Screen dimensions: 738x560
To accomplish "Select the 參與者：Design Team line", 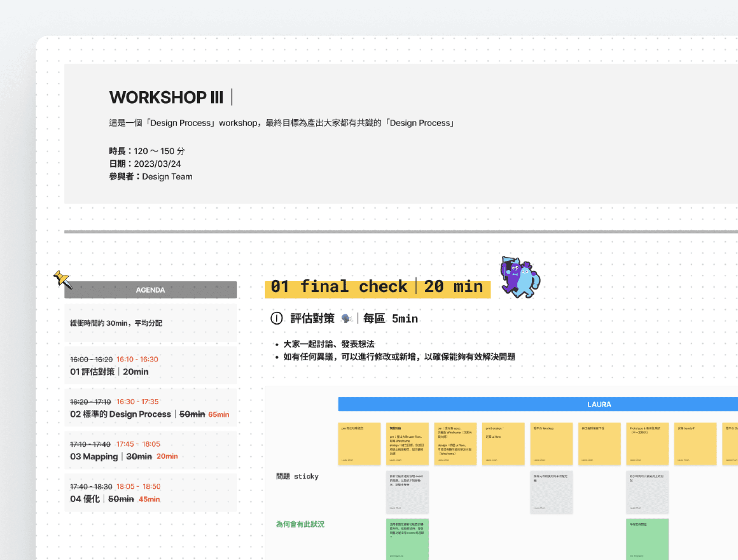I will pos(151,176).
